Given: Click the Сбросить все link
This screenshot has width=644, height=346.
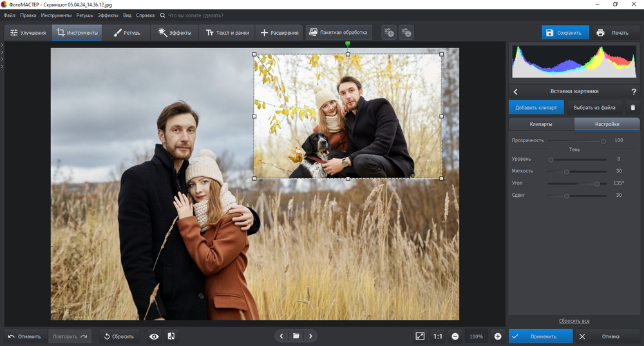Looking at the screenshot, I should click(574, 321).
